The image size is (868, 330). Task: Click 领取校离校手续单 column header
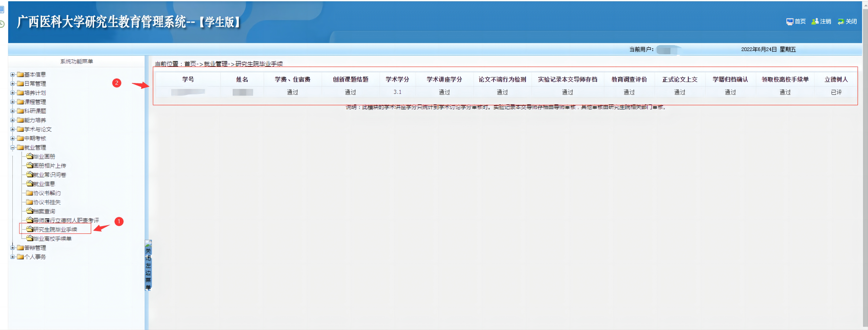click(x=785, y=80)
